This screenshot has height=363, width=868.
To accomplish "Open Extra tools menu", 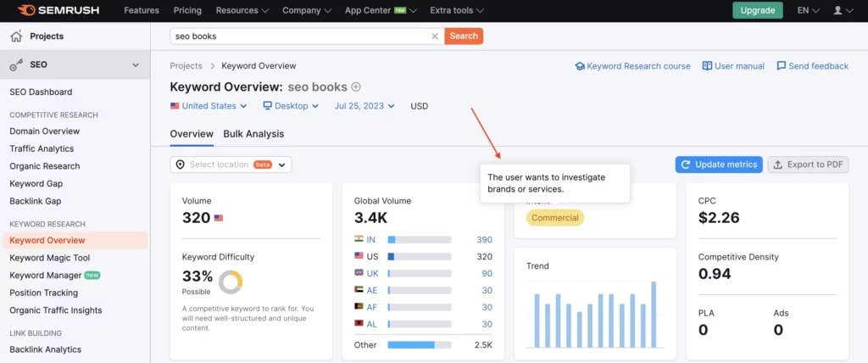I will click(457, 10).
